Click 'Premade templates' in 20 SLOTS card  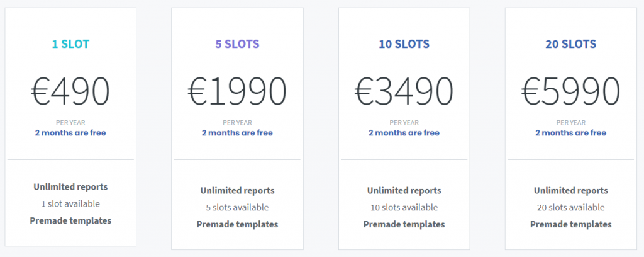570,224
